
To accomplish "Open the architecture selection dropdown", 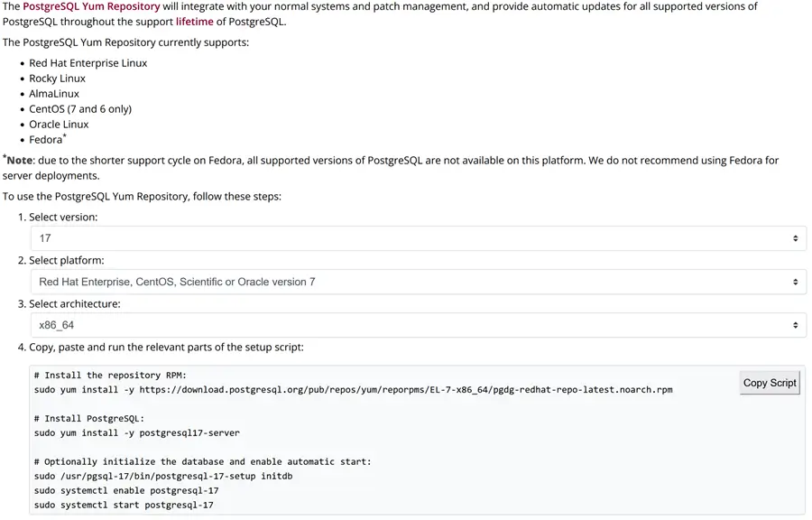I will (415, 324).
